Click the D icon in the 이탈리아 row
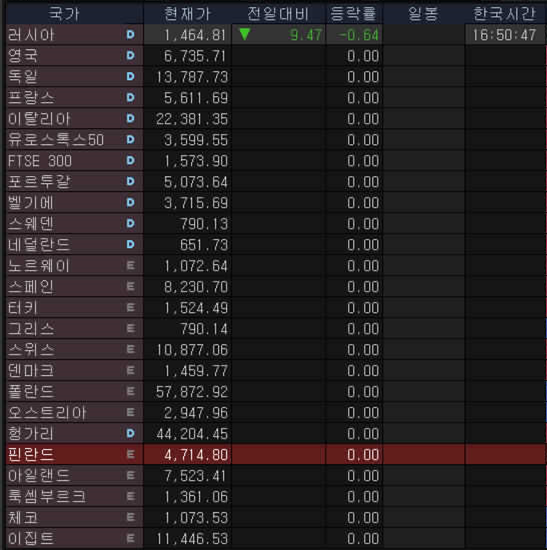Screen dimensions: 547x550 click(131, 119)
